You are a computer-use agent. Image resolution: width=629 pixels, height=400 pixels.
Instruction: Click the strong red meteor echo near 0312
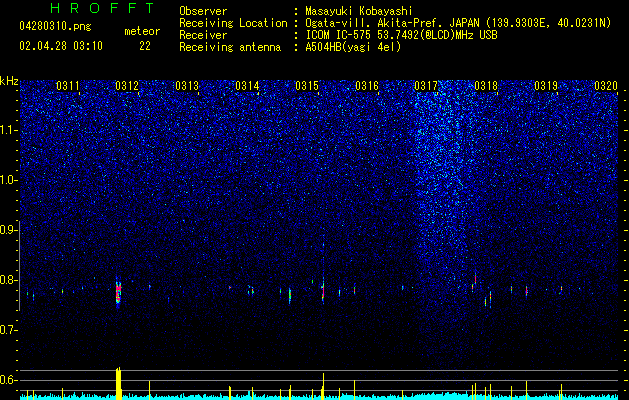point(118,292)
